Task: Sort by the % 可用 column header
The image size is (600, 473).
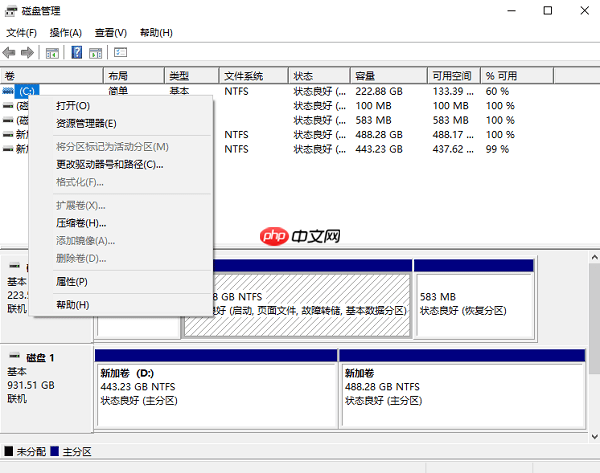Action: pyautogui.click(x=517, y=76)
